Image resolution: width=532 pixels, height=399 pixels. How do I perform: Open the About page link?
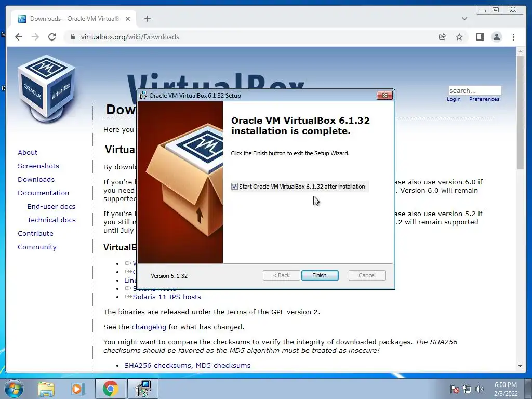coord(28,152)
